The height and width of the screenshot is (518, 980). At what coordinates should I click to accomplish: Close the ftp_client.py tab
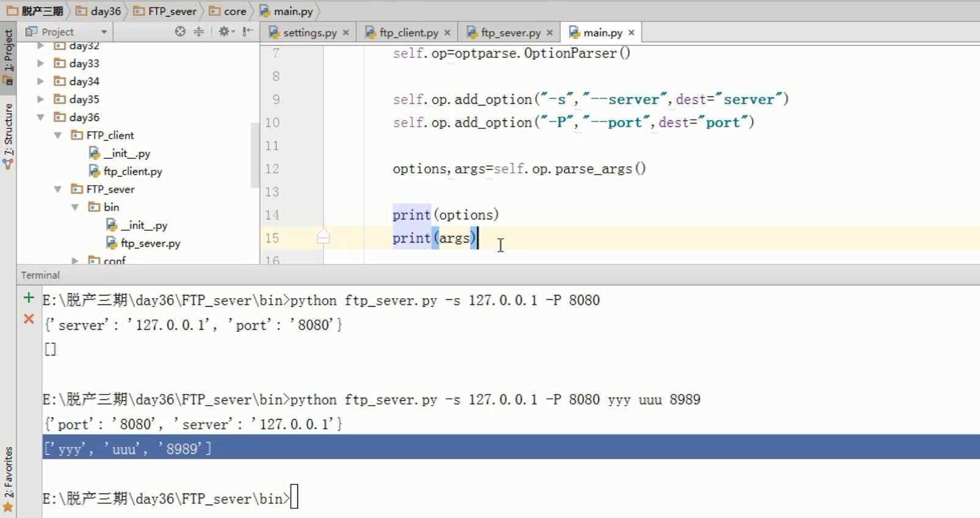[x=447, y=32]
